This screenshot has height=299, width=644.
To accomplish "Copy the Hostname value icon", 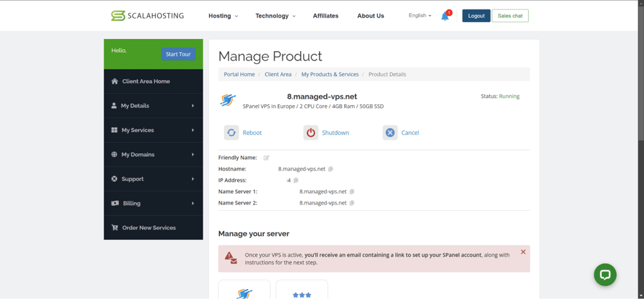I will [x=331, y=169].
